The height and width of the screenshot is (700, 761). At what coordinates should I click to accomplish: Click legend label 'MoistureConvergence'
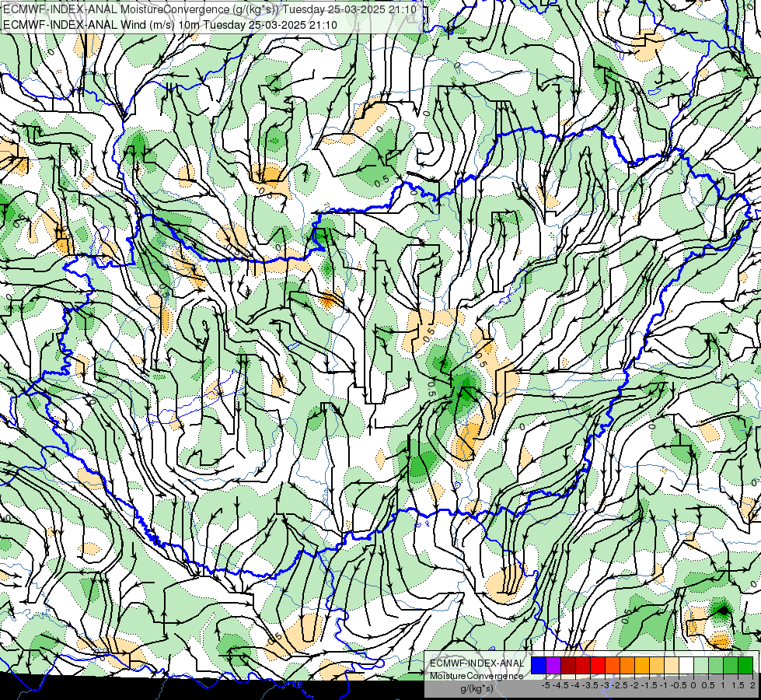(x=476, y=676)
